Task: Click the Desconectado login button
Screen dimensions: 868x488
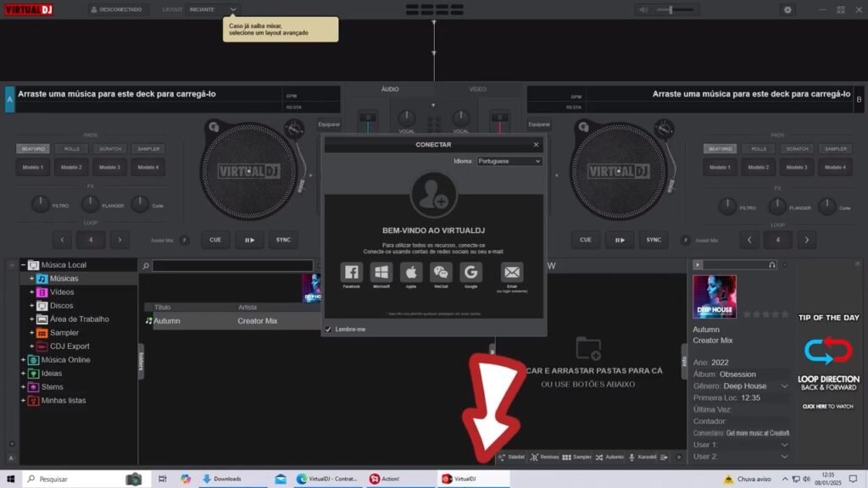Action: click(x=118, y=9)
